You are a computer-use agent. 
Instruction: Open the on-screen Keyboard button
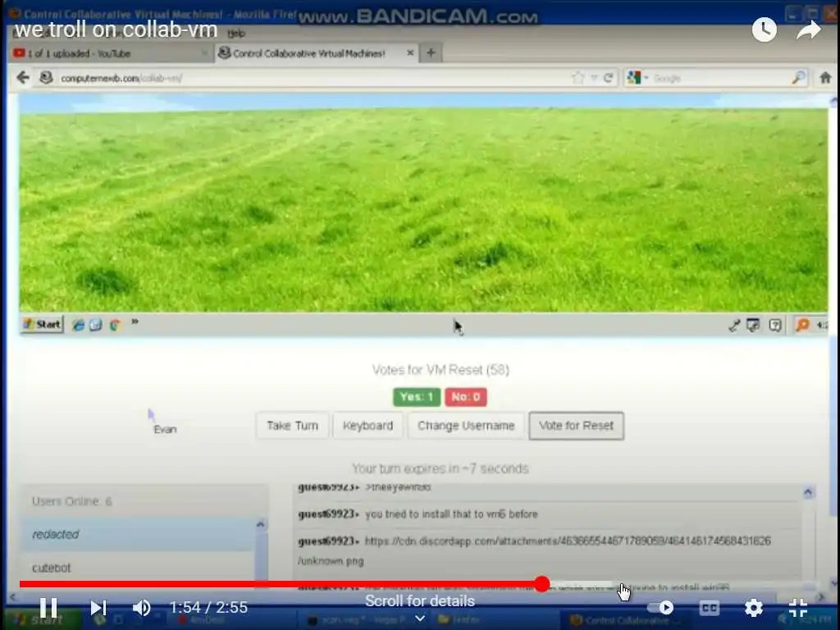coord(367,426)
